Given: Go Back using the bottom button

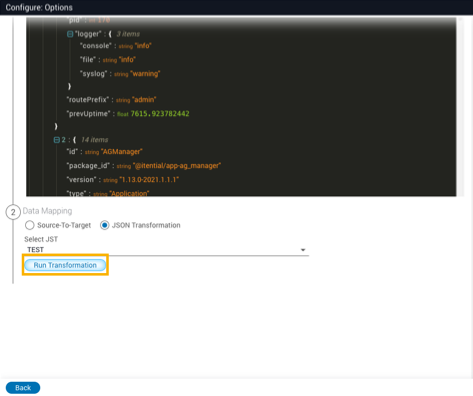Looking at the screenshot, I should point(23,388).
